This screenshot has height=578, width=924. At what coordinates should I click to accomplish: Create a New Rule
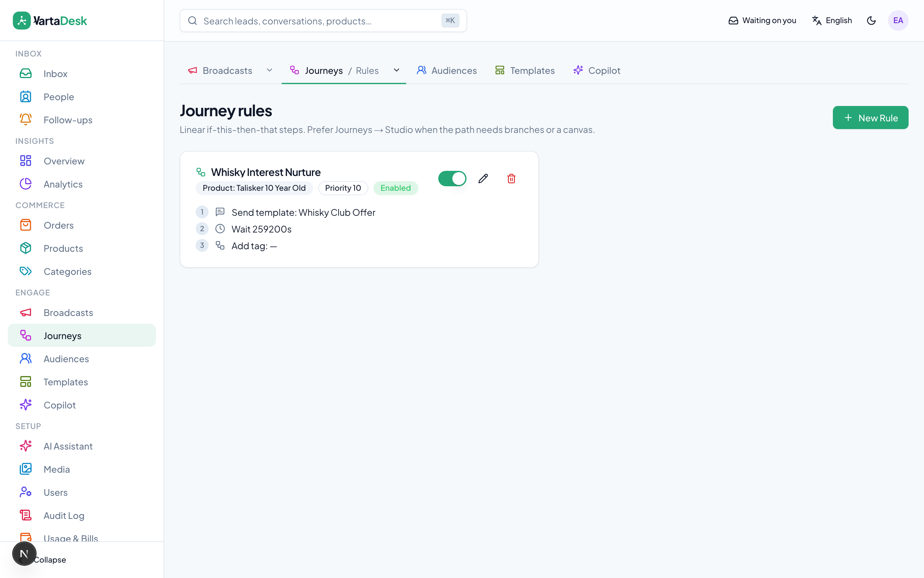(x=870, y=118)
